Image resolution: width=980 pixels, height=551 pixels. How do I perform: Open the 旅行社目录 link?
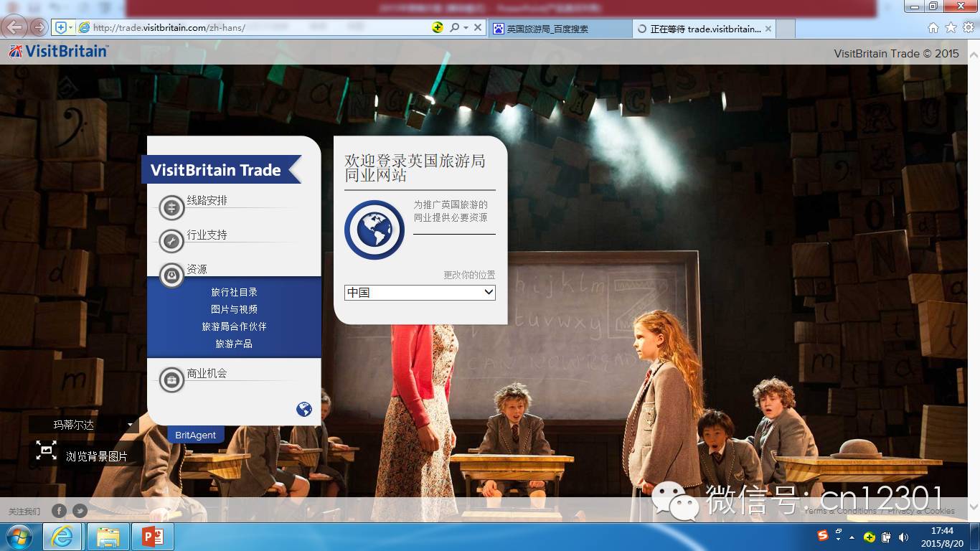[x=234, y=292]
